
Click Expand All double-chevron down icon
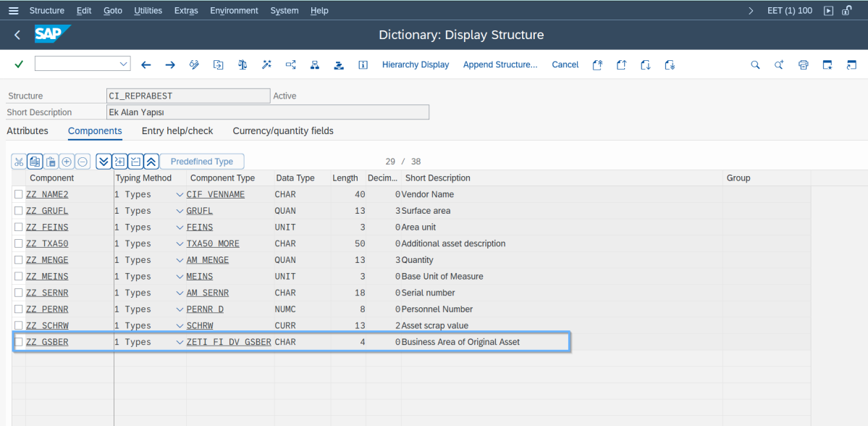(104, 162)
